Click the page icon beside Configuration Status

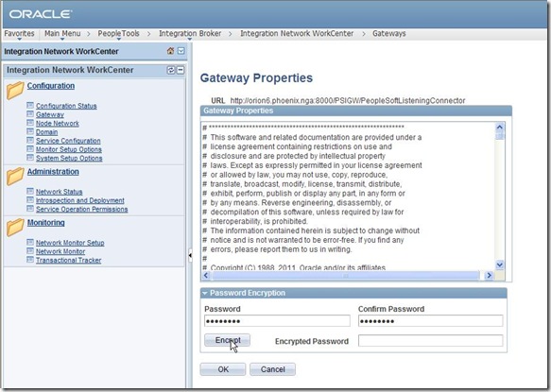[x=30, y=106]
